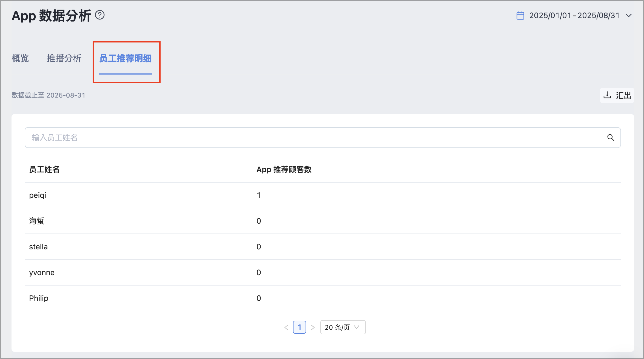Click the stella employee name
This screenshot has width=644, height=359.
pos(38,247)
